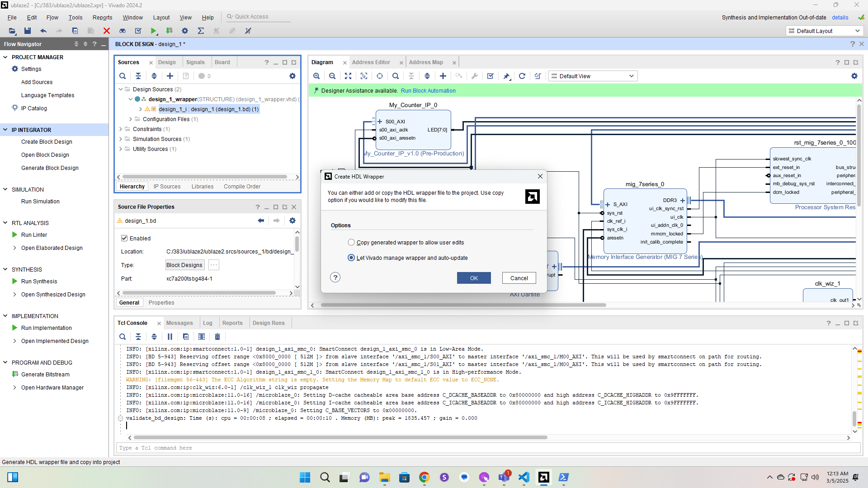This screenshot has height=488, width=868.
Task: Select Let Vivado manage wrapper and auto-update
Action: 351,258
